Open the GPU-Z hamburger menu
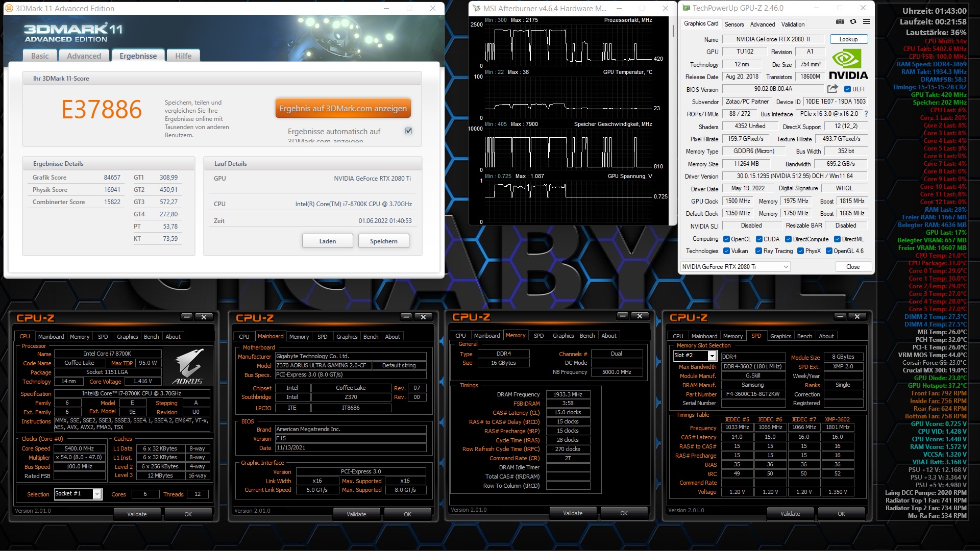 (866, 22)
